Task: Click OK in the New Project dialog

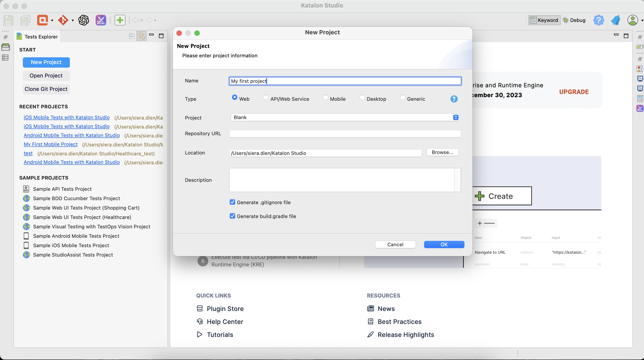Action: (x=444, y=244)
